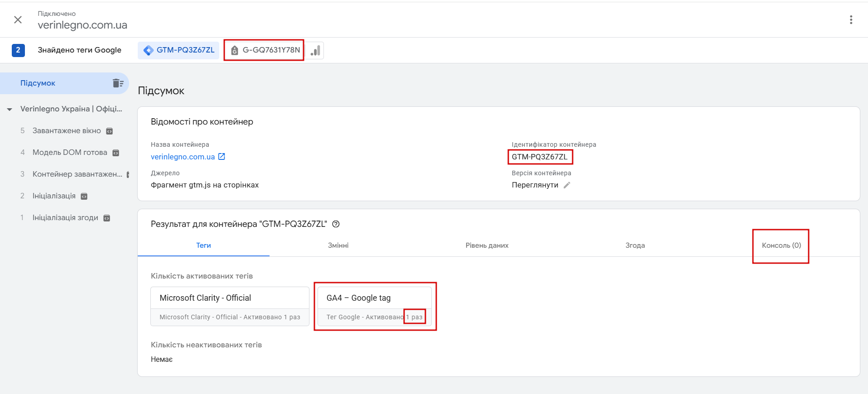868x394 pixels.
Task: Open the GA4 – Google tag card
Action: click(375, 306)
